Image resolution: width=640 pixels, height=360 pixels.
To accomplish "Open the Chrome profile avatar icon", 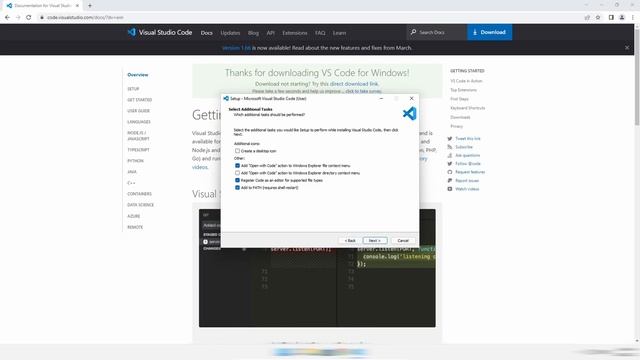I will [622, 18].
